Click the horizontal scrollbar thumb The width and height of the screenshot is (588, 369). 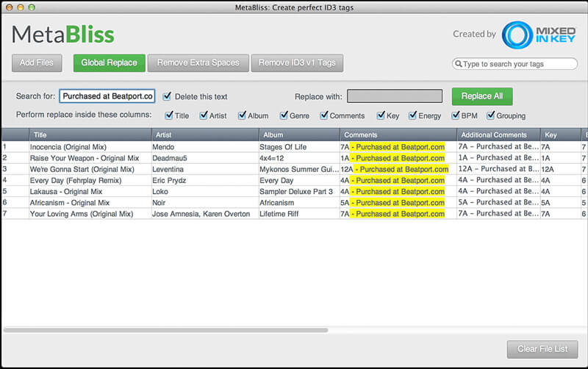(166, 330)
